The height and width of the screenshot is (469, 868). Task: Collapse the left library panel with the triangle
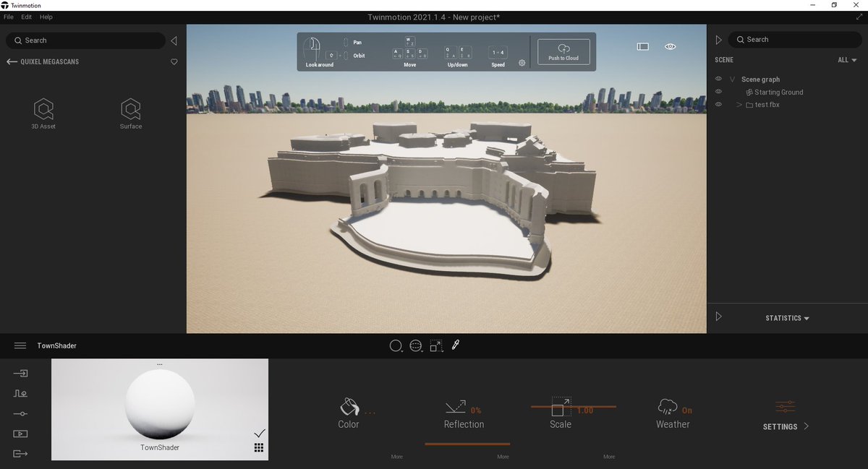click(x=174, y=40)
